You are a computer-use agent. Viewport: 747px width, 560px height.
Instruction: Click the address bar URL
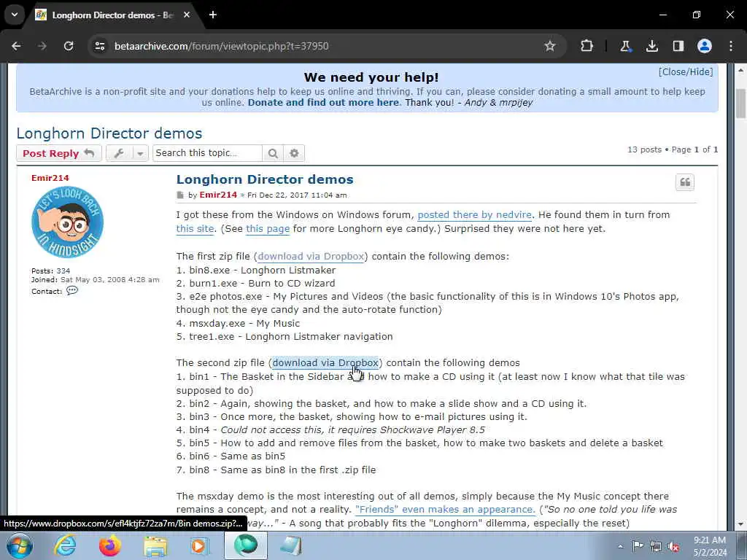222,46
